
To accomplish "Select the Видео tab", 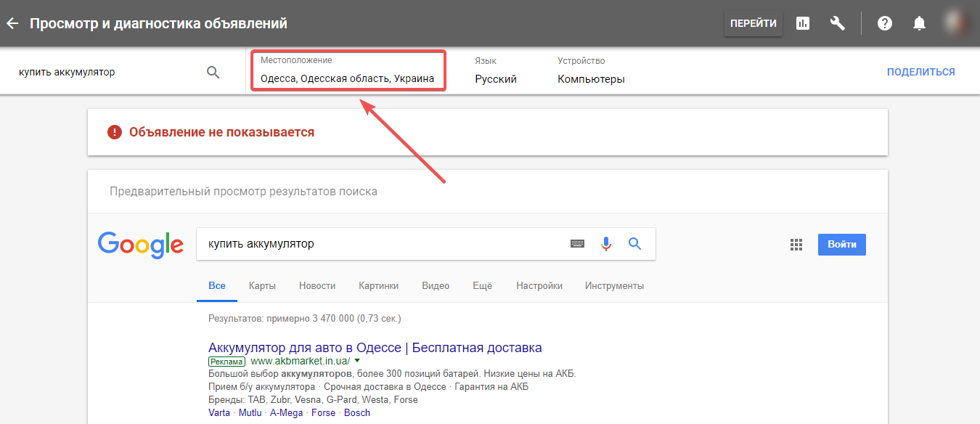I will (436, 285).
